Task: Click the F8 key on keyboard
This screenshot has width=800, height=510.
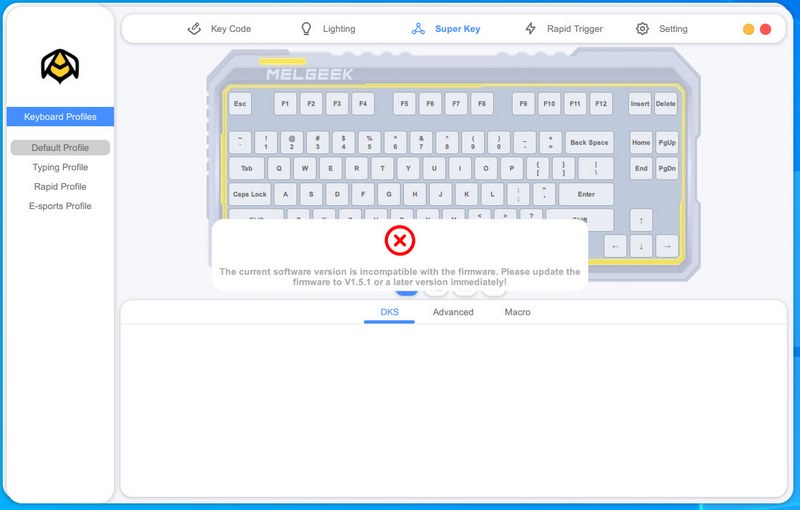Action: pos(482,104)
